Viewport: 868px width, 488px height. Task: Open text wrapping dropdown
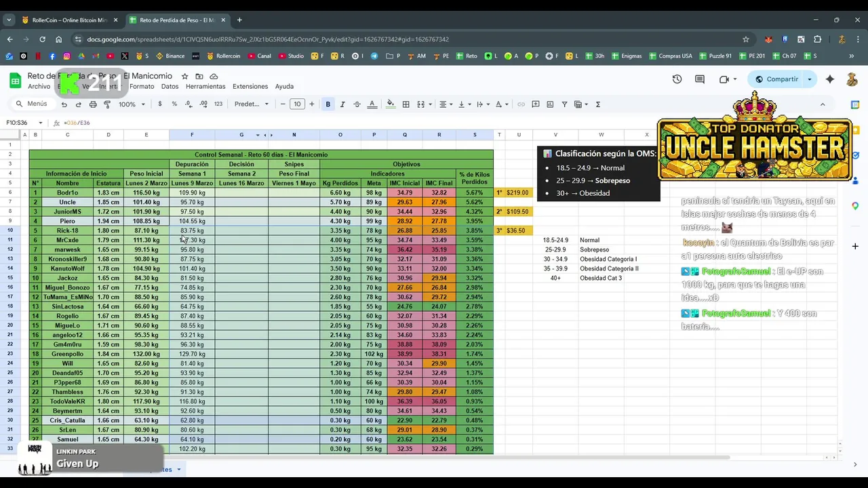coord(482,104)
